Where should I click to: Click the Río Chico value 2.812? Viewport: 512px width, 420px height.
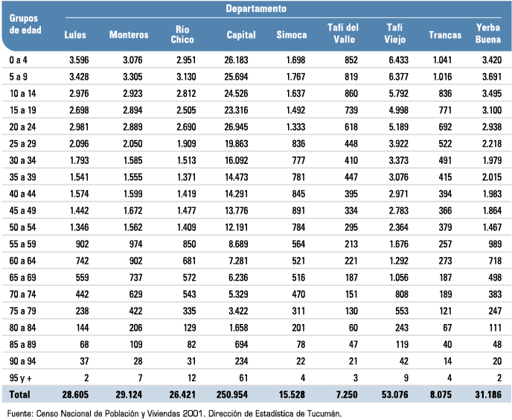pos(186,94)
